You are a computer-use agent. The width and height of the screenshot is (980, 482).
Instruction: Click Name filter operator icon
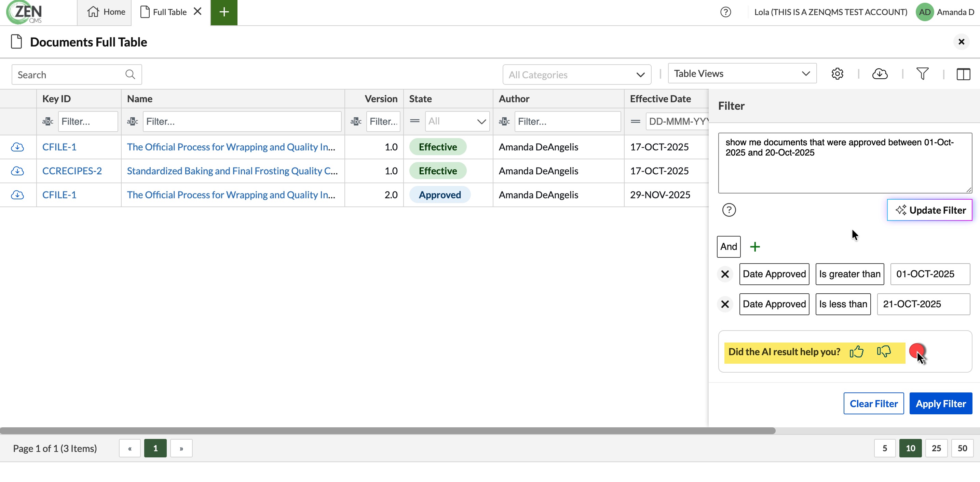(132, 121)
